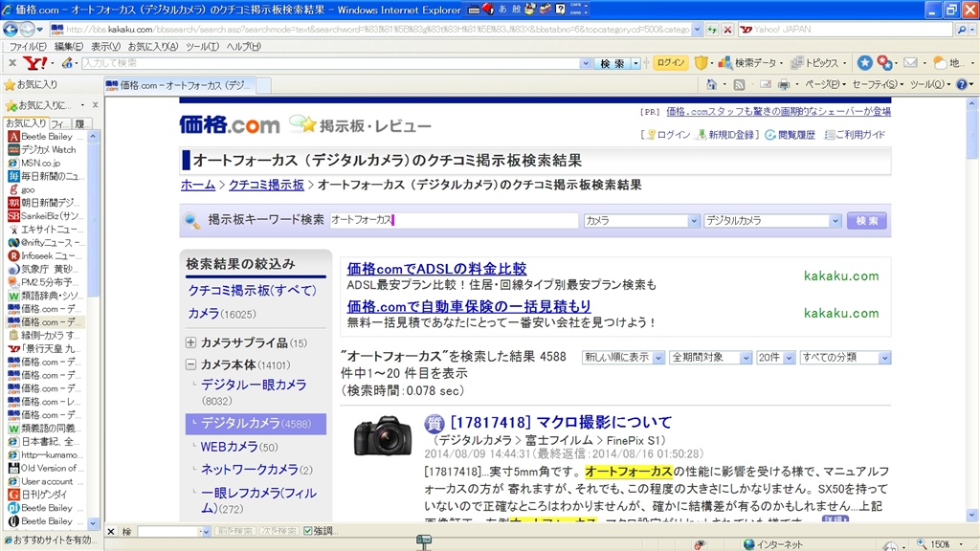Screen dimensions: 980x551
Task: Click the オートフォーカス keyword search field
Action: (454, 221)
